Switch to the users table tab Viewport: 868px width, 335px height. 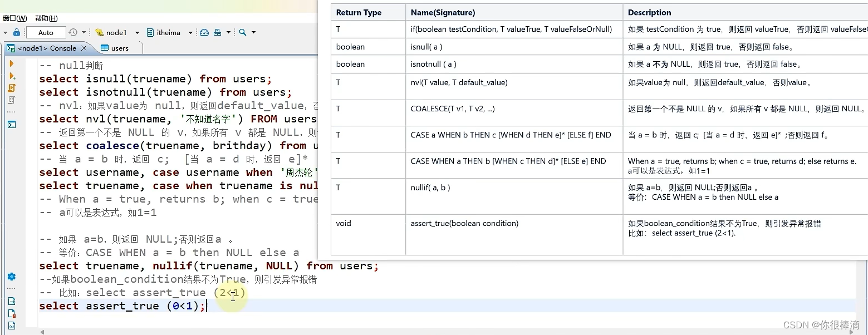[x=115, y=48]
